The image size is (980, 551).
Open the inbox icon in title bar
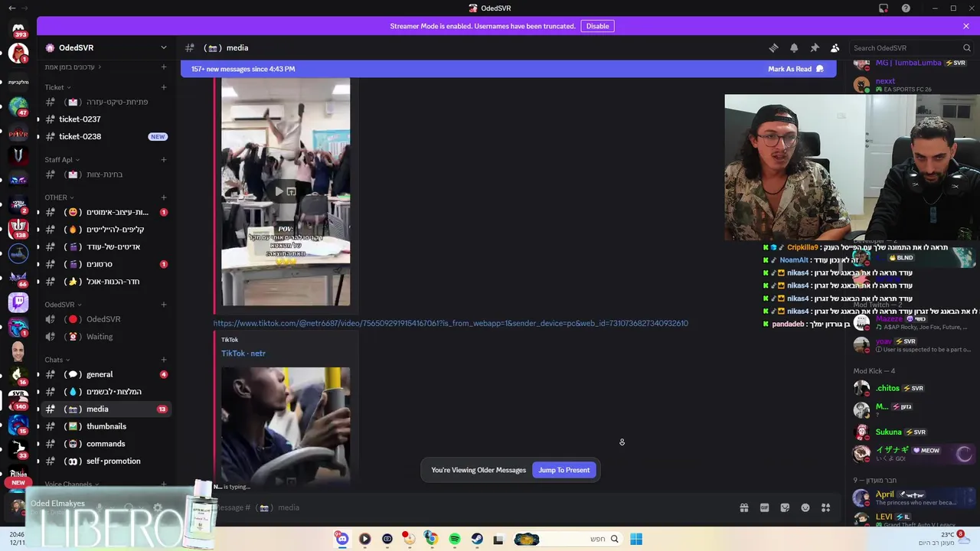coord(884,8)
